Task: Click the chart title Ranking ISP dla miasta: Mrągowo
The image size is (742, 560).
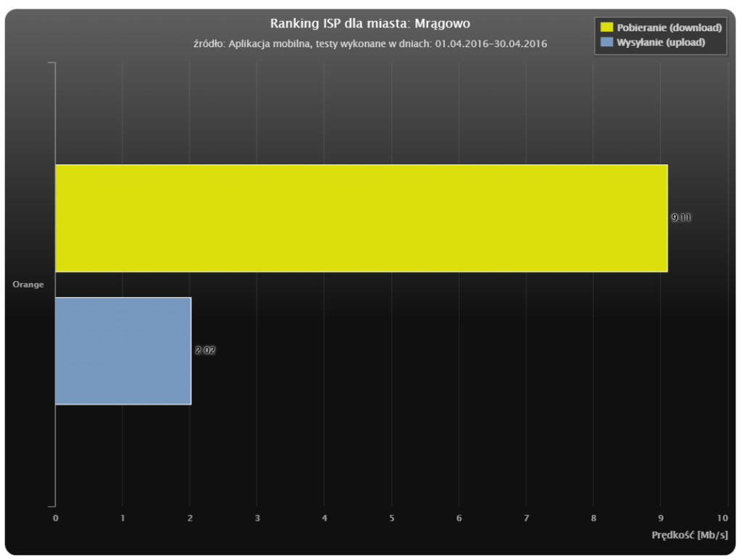Action: tap(370, 23)
